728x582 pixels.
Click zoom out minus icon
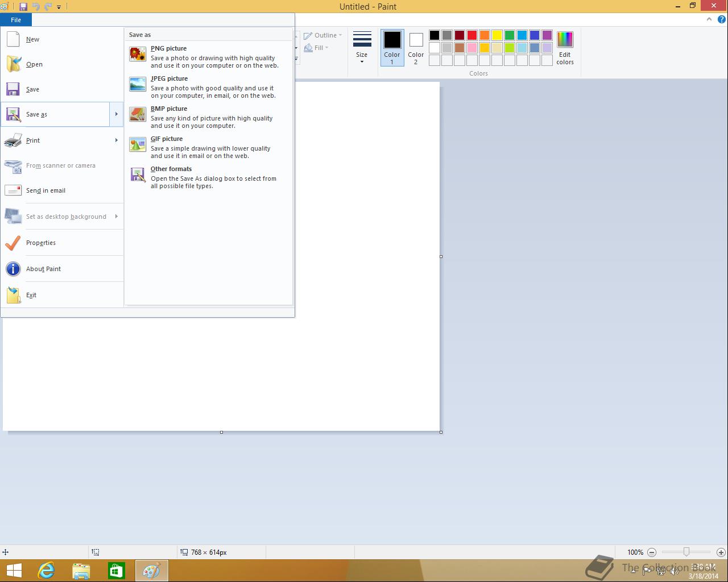[x=652, y=552]
